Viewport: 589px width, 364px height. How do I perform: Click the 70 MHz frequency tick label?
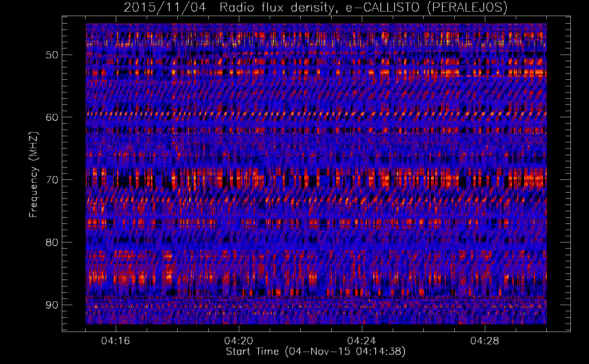(52, 180)
